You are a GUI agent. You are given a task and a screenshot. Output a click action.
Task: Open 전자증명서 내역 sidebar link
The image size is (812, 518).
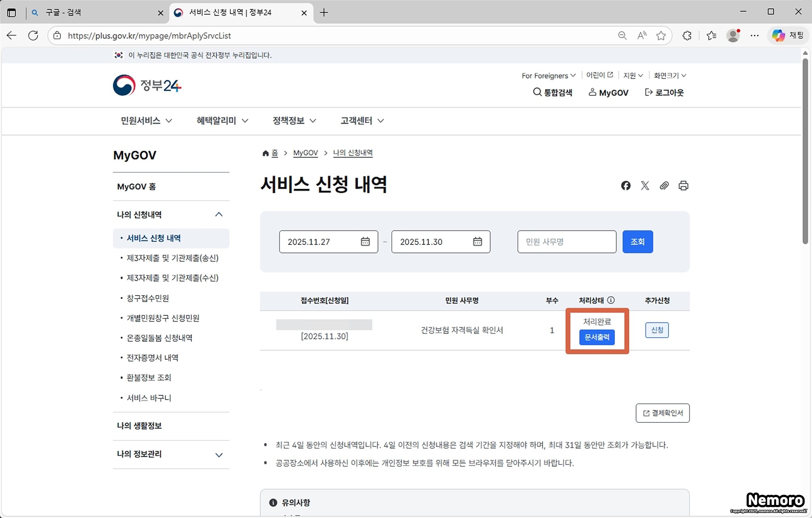coord(152,358)
